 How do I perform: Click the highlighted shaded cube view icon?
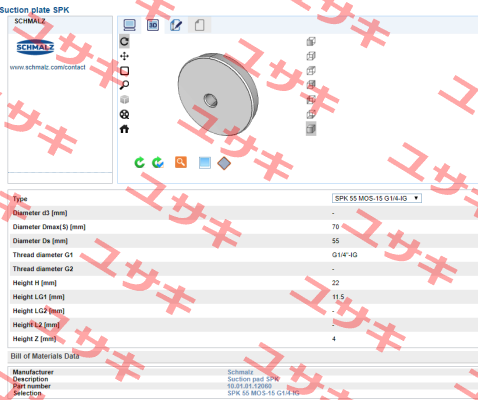click(311, 129)
